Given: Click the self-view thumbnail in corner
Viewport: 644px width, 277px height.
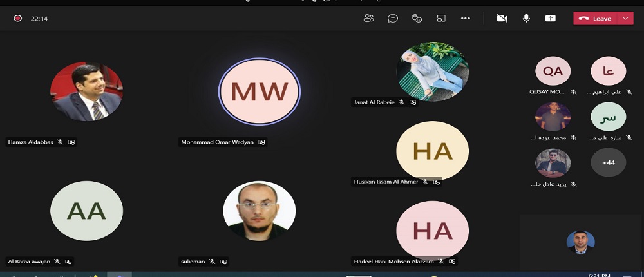Looking at the screenshot, I should coord(580,242).
